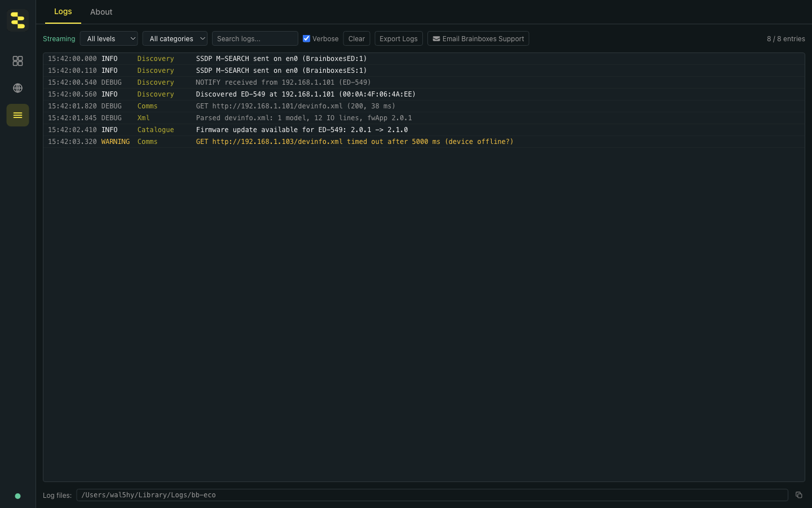Select the logs list sidebar icon
Screen dimensions: 812x508
point(17,115)
